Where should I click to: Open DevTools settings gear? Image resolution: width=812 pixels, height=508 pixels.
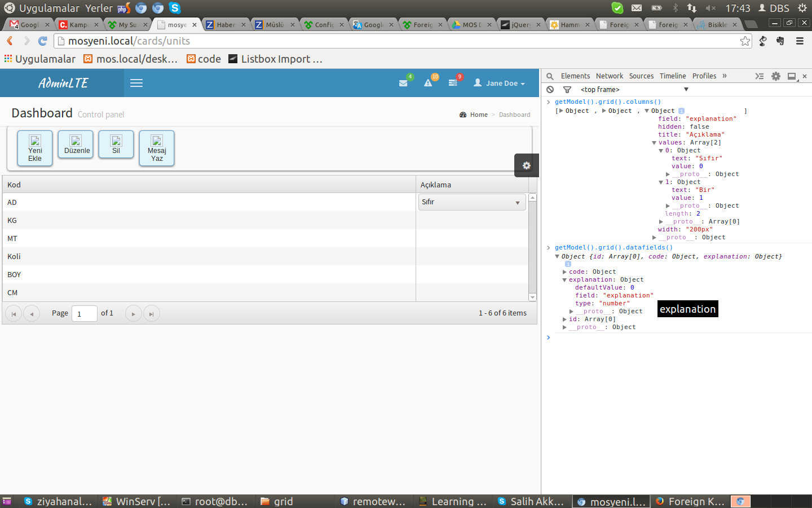point(776,76)
